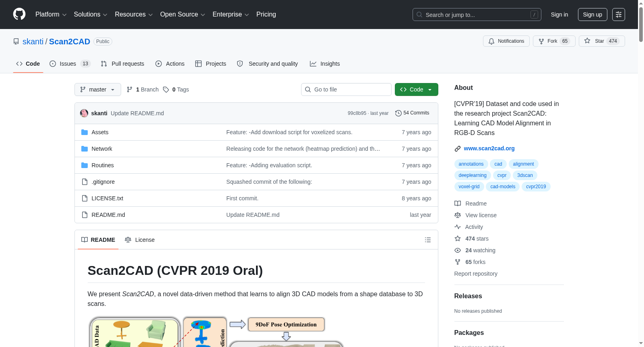This screenshot has width=644, height=347.
Task: Open the 99c8b95 commit hash
Action: (357, 113)
